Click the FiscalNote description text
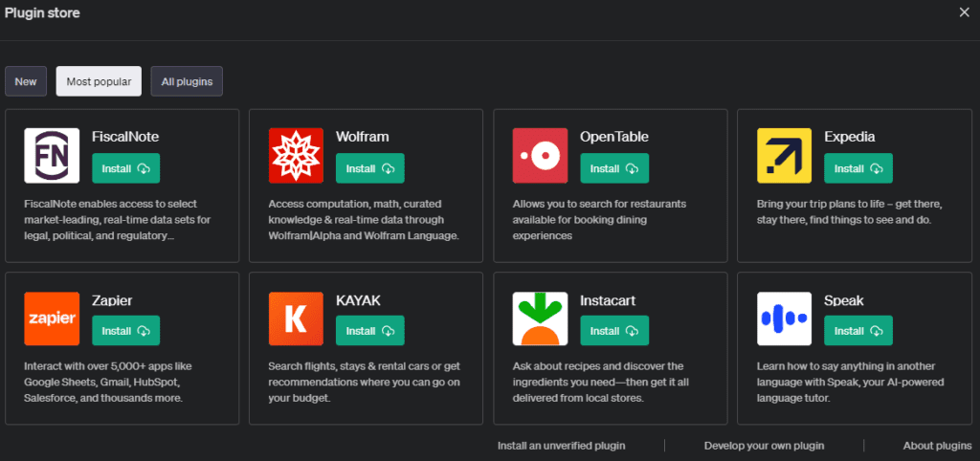 click(x=118, y=220)
